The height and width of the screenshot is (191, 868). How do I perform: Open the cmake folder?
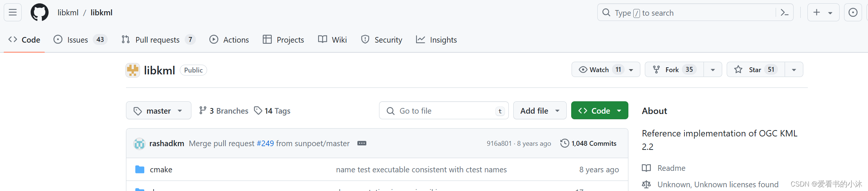(161, 170)
